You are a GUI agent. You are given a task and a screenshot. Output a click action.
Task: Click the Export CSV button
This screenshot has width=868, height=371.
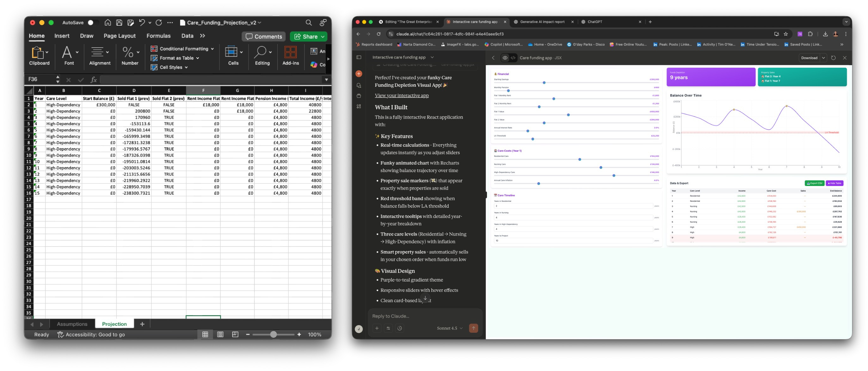[x=814, y=183]
